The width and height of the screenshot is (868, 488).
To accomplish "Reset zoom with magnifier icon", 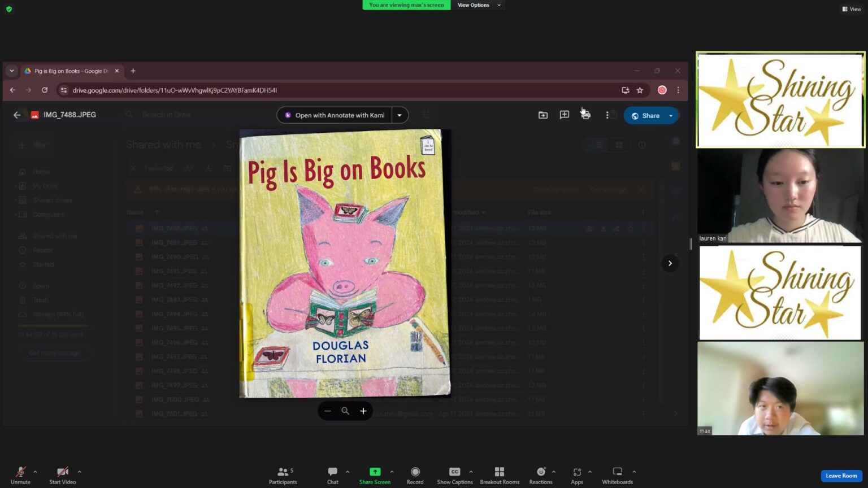I will tap(345, 411).
